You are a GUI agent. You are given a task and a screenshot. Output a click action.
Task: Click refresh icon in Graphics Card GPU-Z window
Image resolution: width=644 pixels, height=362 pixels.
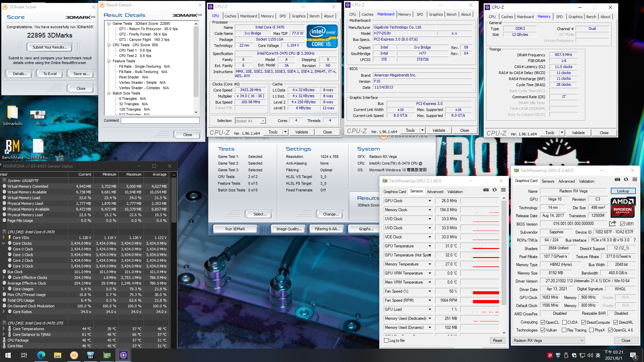626,179
